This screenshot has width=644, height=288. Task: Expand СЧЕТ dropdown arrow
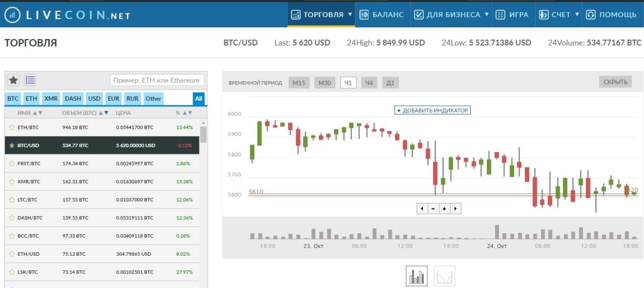tap(577, 15)
